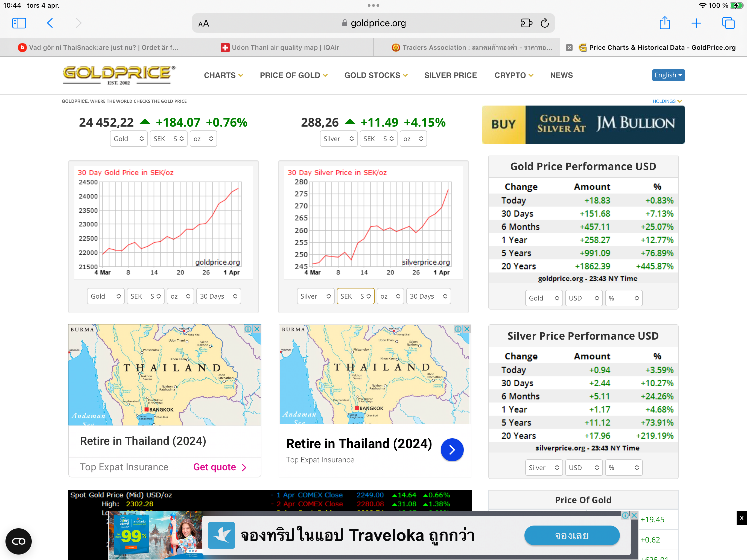Viewport: 747px width, 560px height.
Task: Go to SILVER PRICE page
Action: pos(450,75)
